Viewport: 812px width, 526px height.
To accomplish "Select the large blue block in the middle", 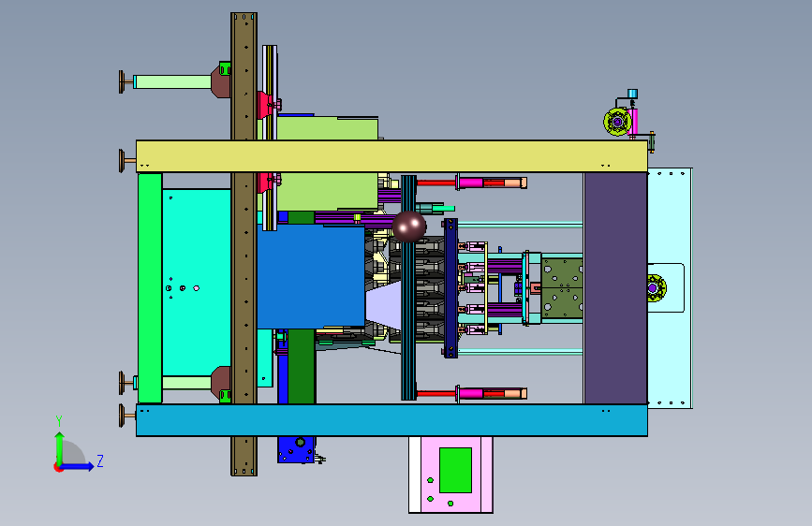I will pos(311,276).
